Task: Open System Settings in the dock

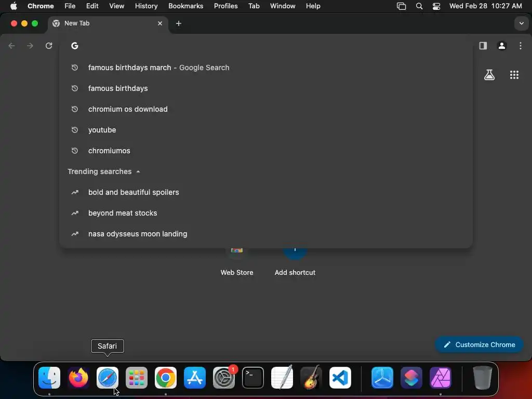Action: (224, 378)
